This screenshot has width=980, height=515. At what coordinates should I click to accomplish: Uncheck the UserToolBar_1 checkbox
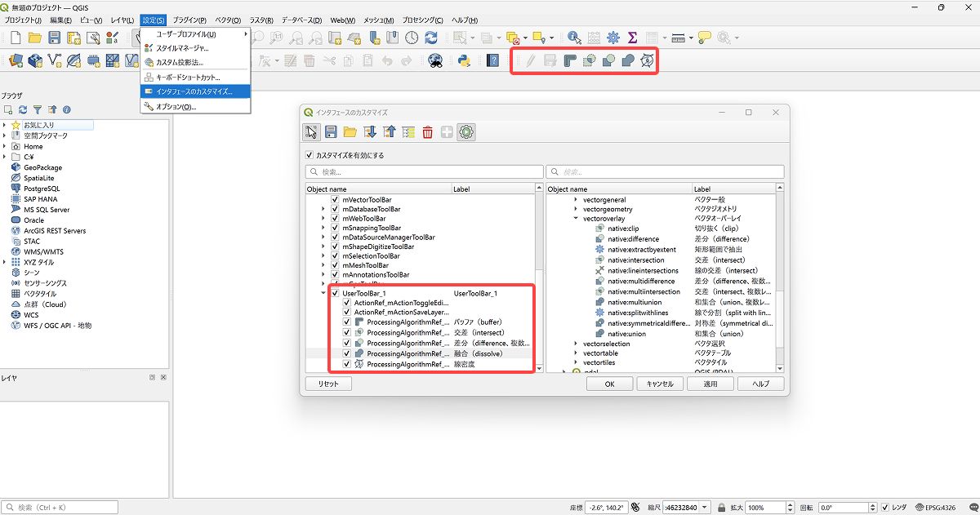click(335, 293)
